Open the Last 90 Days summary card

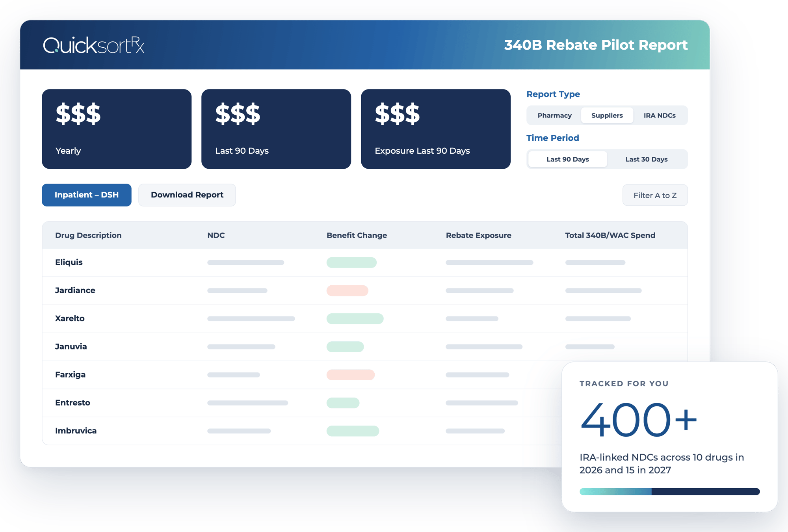point(276,129)
